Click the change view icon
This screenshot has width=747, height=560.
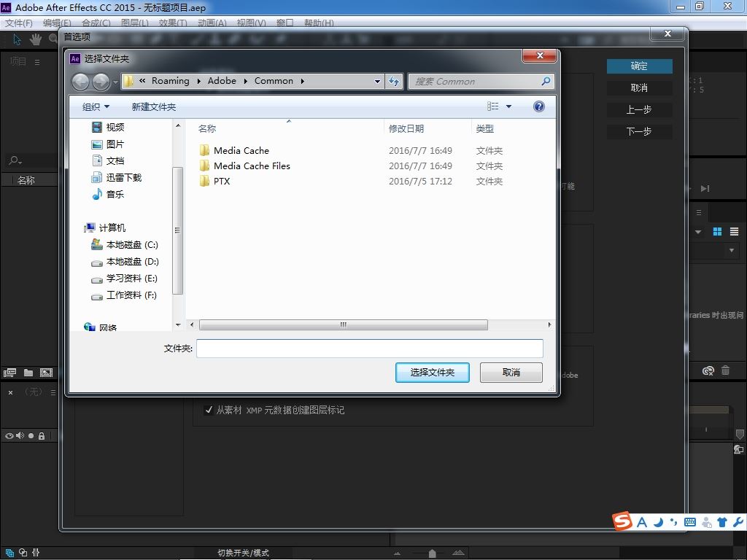tap(492, 106)
